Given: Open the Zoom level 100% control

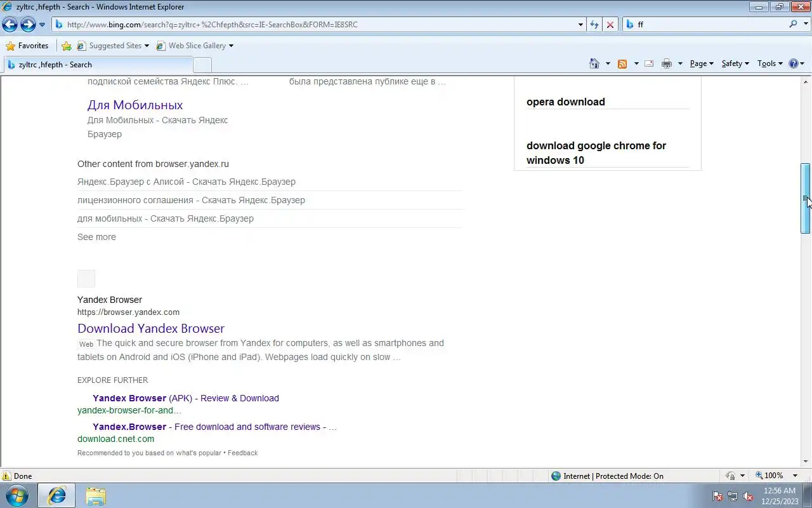Looking at the screenshot, I should [769, 476].
